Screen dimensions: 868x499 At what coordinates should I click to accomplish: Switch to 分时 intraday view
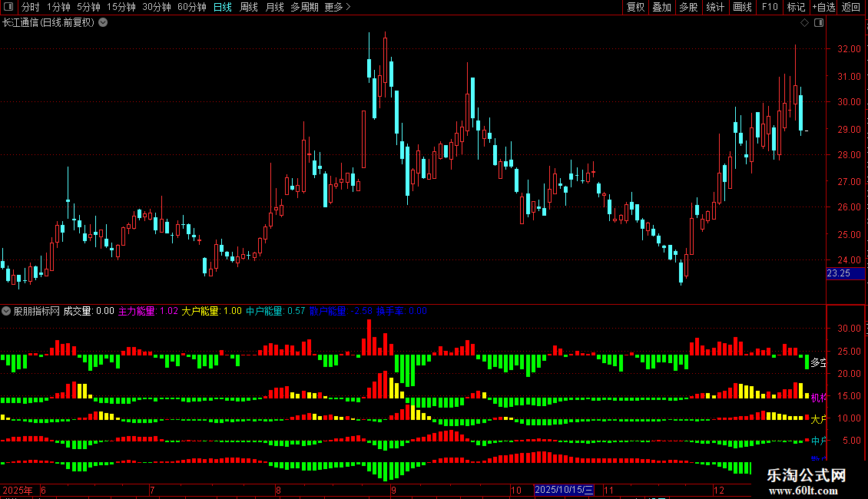[x=31, y=7]
